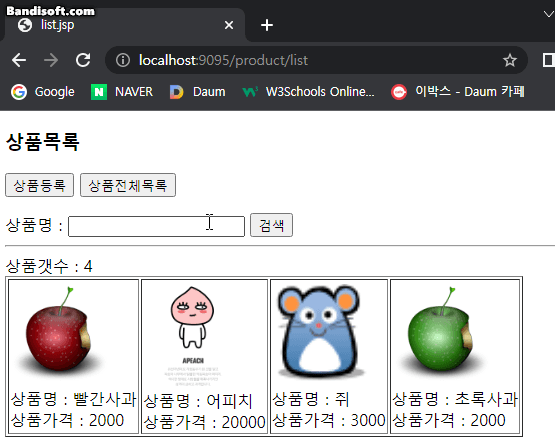This screenshot has height=448, width=555.
Task: Click the text 상품명 : 쥐
Action: pos(311,399)
